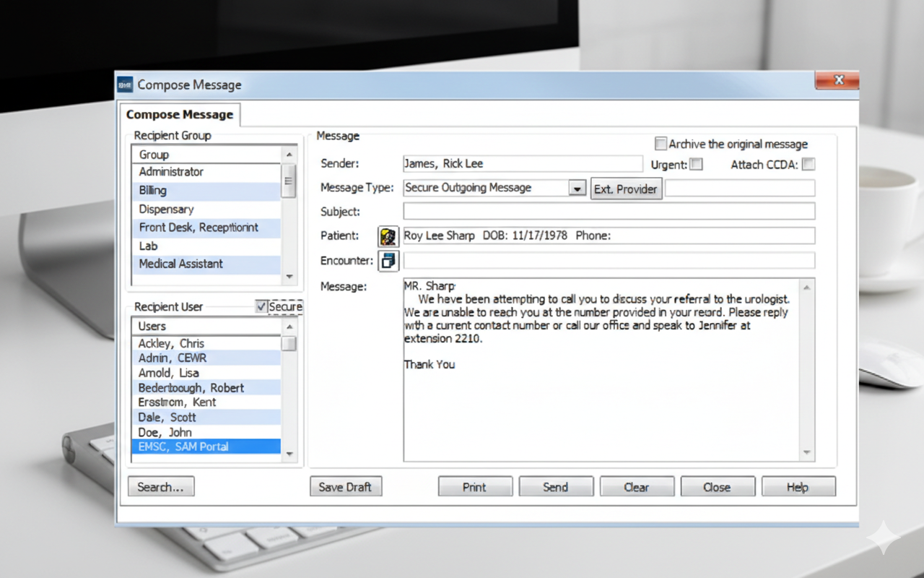Click the Send button

click(555, 487)
